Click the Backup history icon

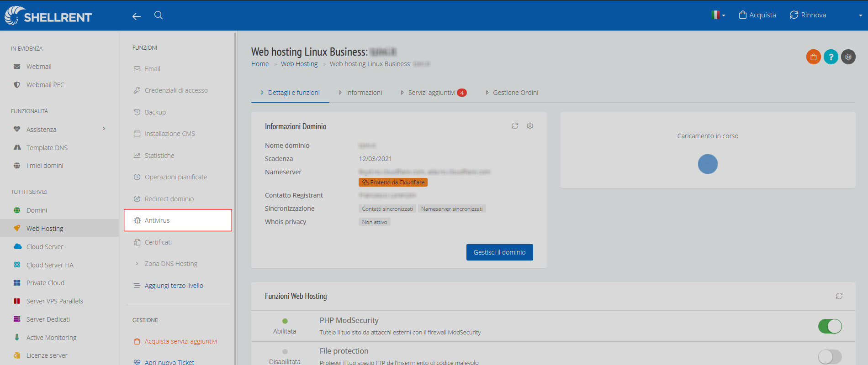(x=137, y=112)
